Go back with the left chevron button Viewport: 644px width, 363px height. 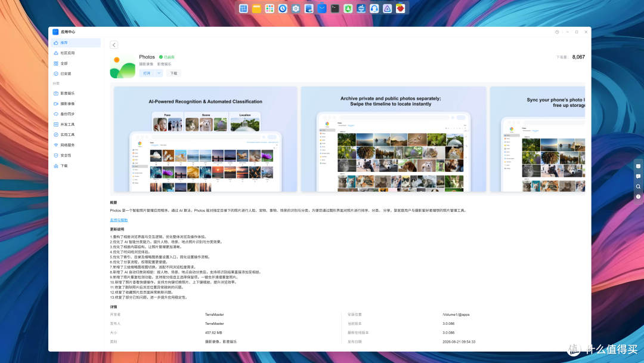[114, 45]
